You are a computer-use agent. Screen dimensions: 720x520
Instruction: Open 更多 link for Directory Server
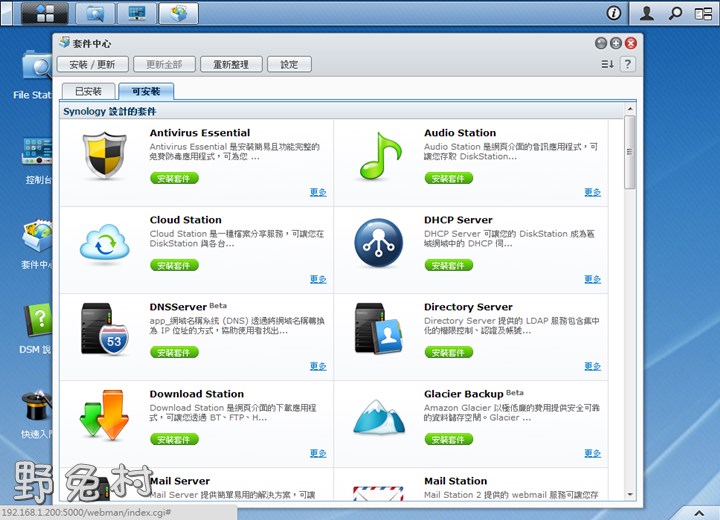[592, 366]
